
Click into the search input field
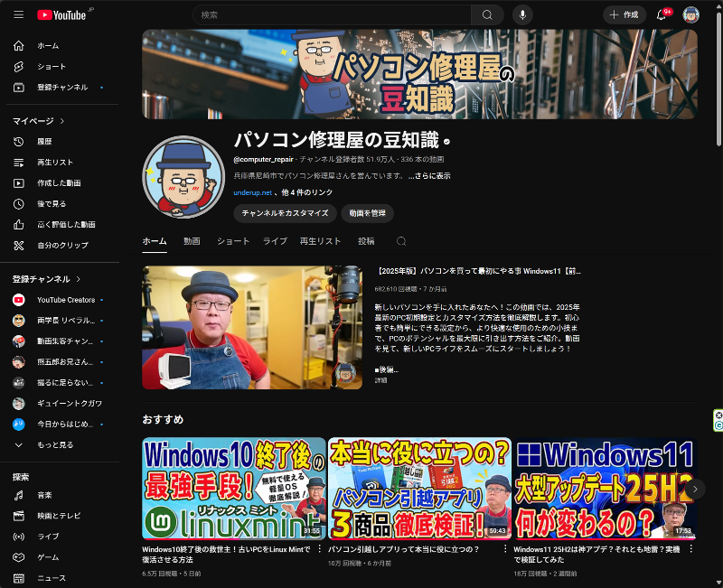[x=316, y=14]
